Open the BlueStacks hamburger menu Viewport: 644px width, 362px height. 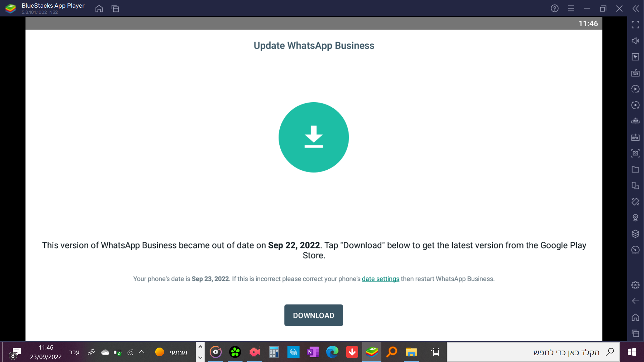click(x=571, y=9)
